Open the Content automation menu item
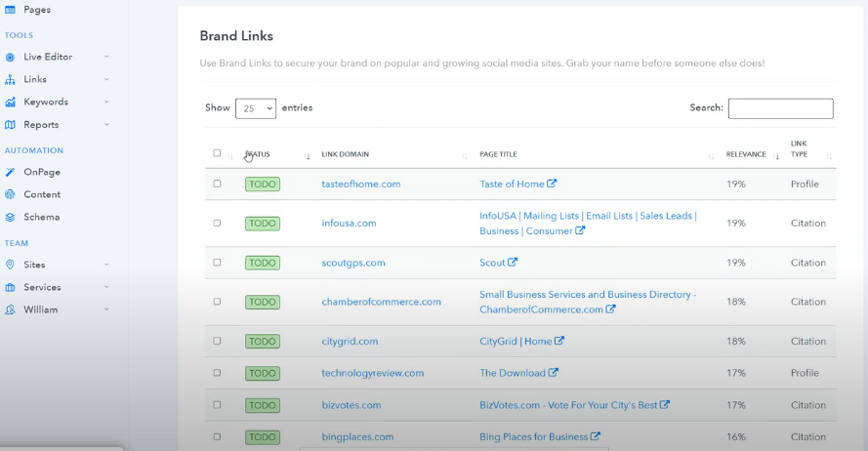Viewport: 868px width, 451px height. point(42,195)
